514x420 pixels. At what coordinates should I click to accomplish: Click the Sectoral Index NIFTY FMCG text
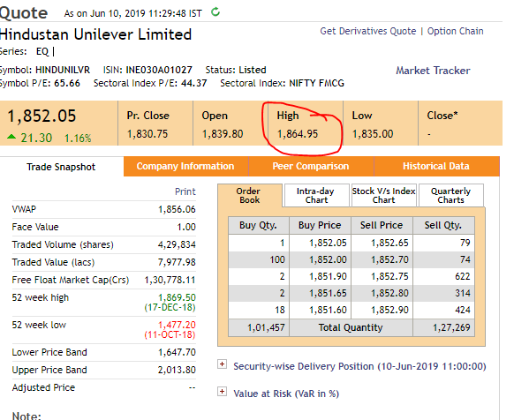pos(317,84)
